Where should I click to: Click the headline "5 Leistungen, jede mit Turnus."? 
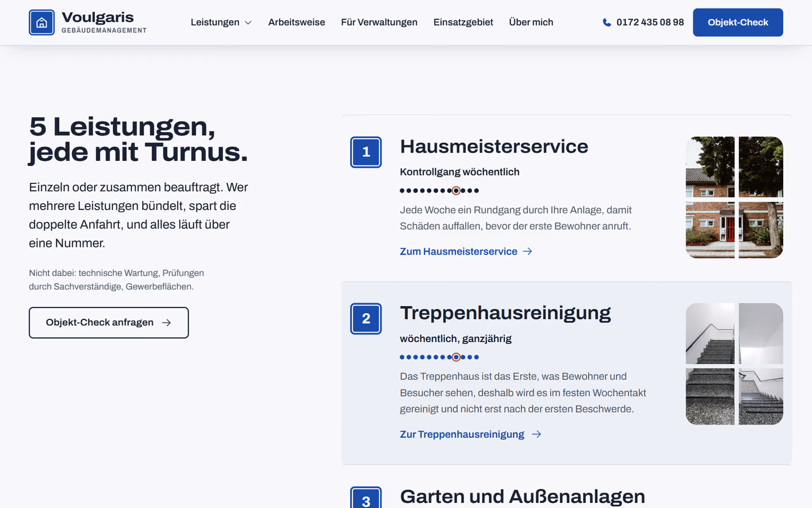coord(139,139)
